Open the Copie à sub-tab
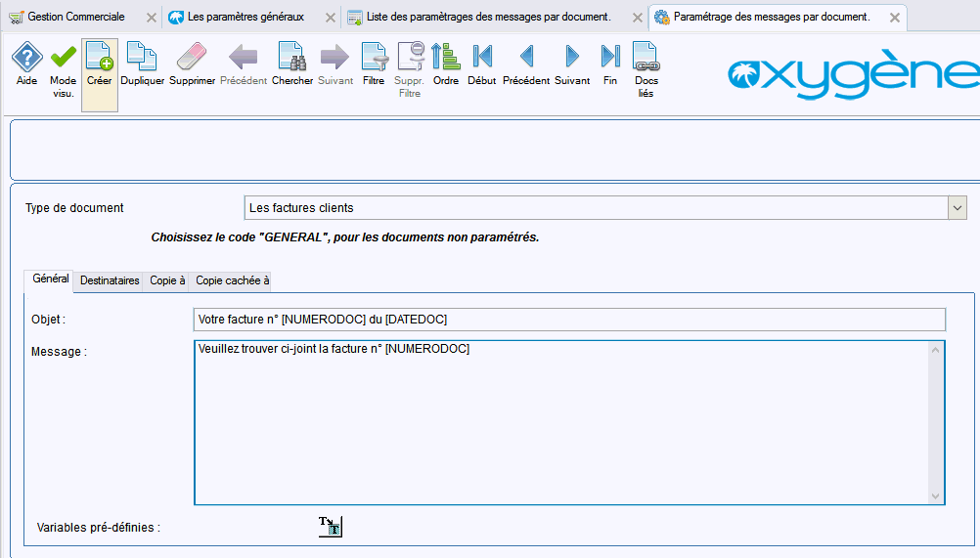The width and height of the screenshot is (980, 558). tap(167, 280)
